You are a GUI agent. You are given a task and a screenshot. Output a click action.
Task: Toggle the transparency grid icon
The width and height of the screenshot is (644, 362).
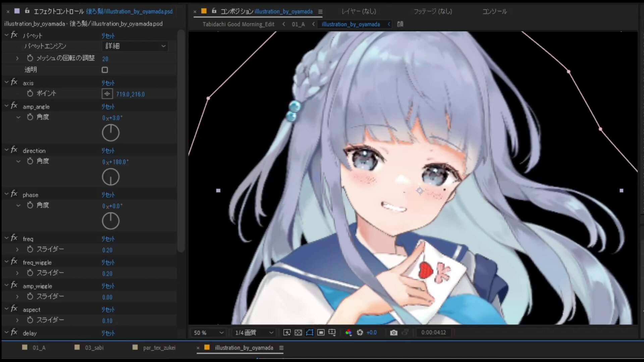click(298, 333)
